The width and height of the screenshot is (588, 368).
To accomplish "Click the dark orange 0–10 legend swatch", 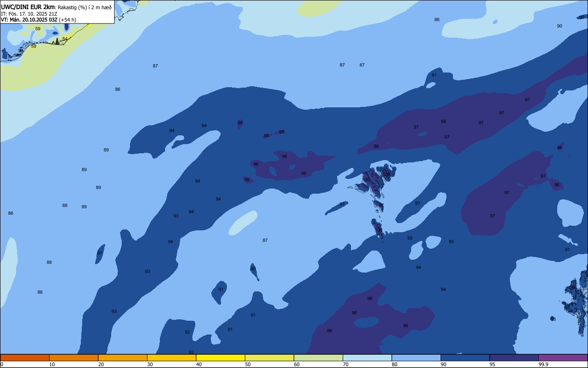I will point(25,357).
